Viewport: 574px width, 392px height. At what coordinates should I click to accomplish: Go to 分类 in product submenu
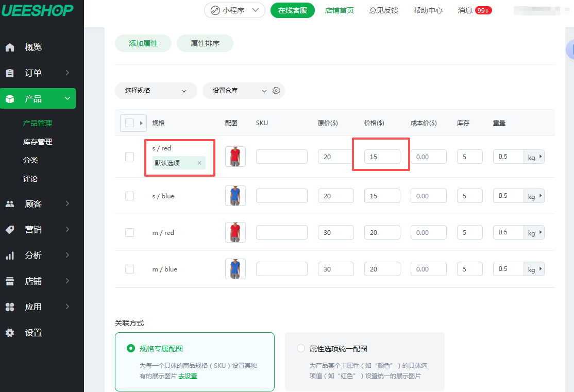(x=30, y=160)
